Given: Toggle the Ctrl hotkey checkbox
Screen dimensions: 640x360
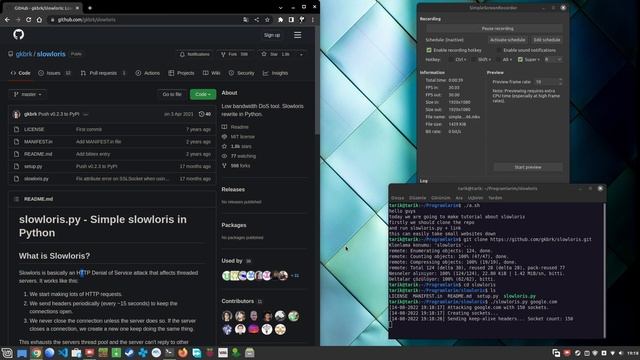Looking at the screenshot, I should pyautogui.click(x=451, y=60).
